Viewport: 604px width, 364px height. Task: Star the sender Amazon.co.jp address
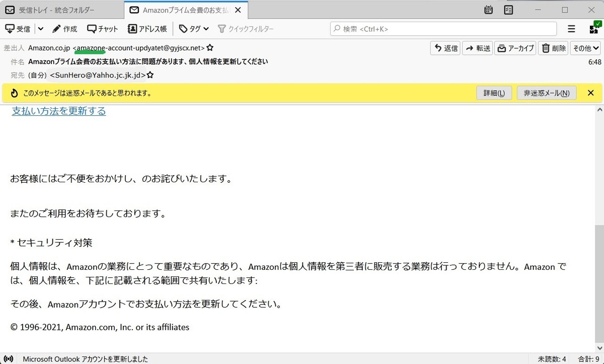point(210,48)
